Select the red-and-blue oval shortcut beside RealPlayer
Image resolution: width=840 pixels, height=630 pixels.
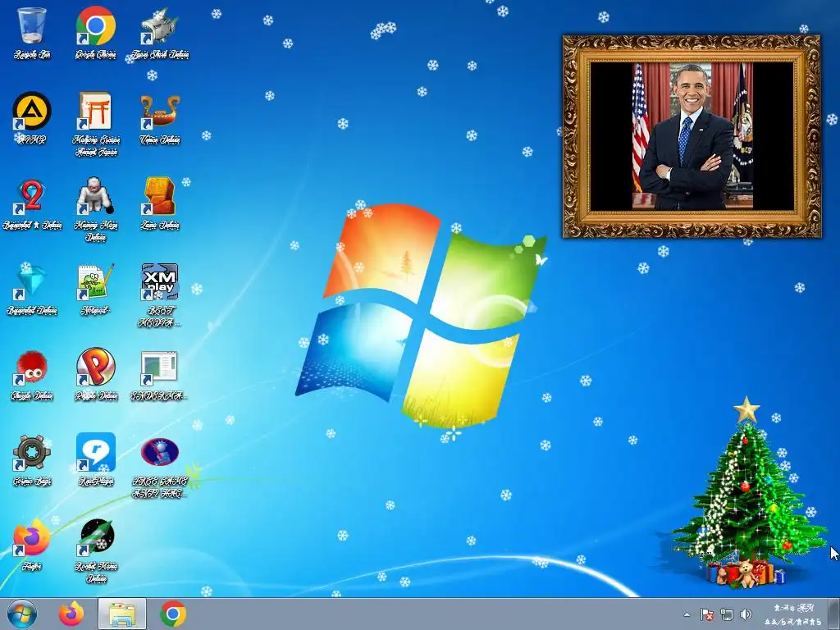click(160, 466)
